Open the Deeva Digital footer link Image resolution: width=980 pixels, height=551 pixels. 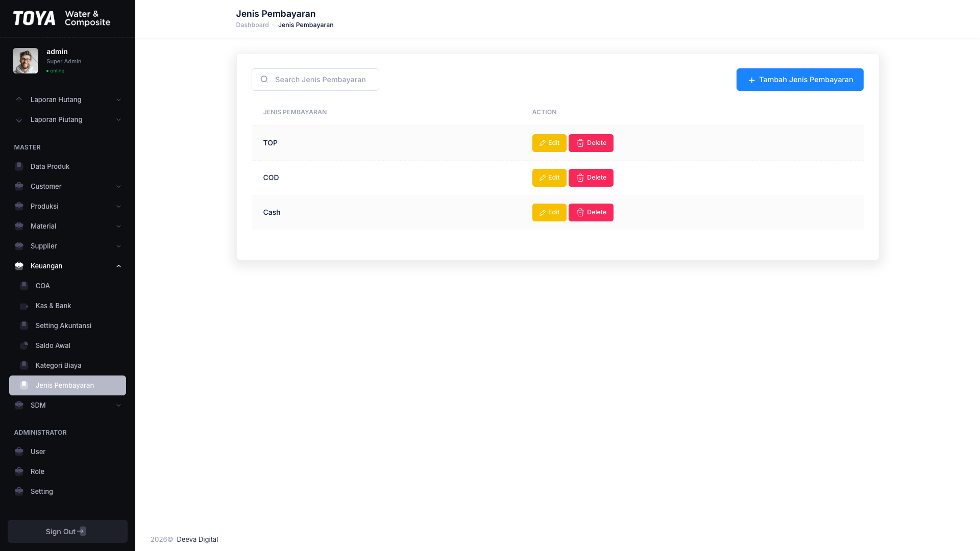point(197,539)
